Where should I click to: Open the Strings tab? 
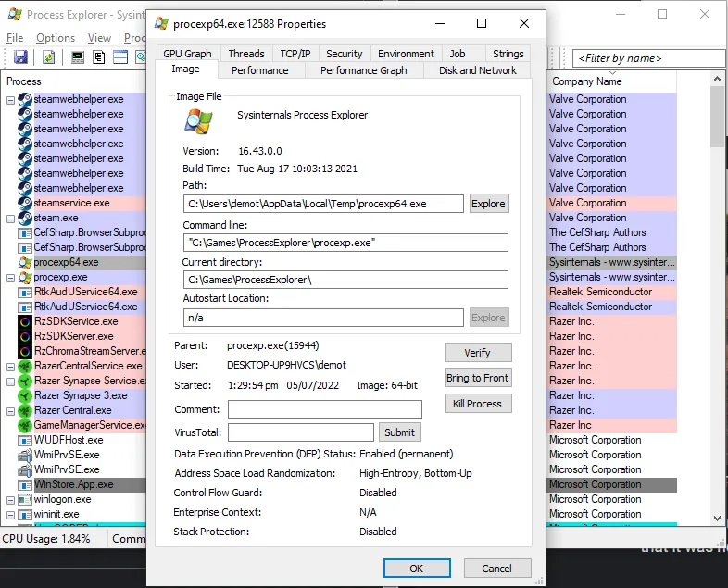(x=508, y=54)
